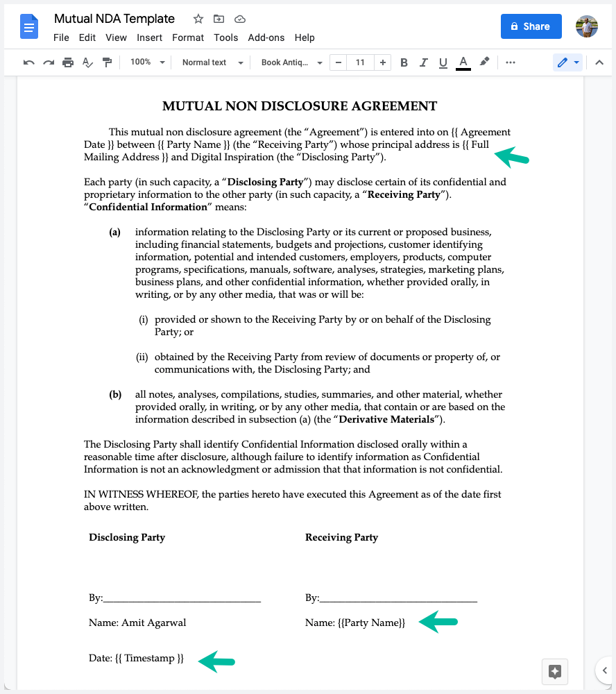This screenshot has height=694, width=616.
Task: Open the Explore panel
Action: coord(554,671)
